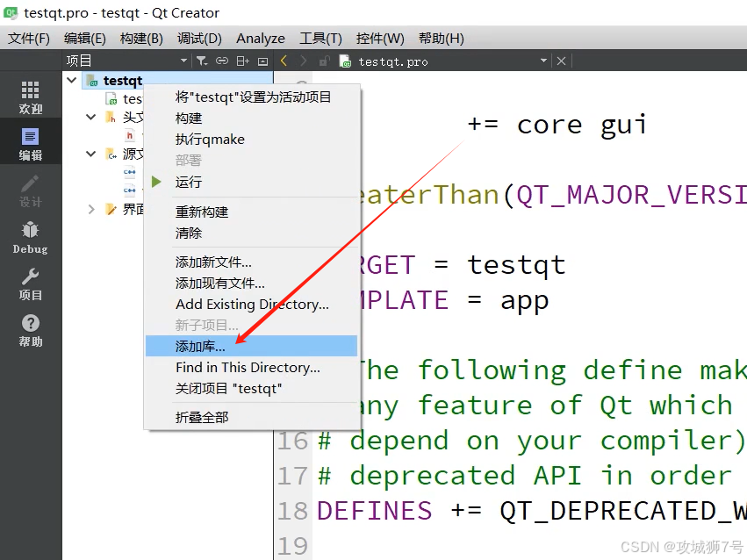Open the 构建(B) menu
The image size is (747, 560).
[141, 38]
